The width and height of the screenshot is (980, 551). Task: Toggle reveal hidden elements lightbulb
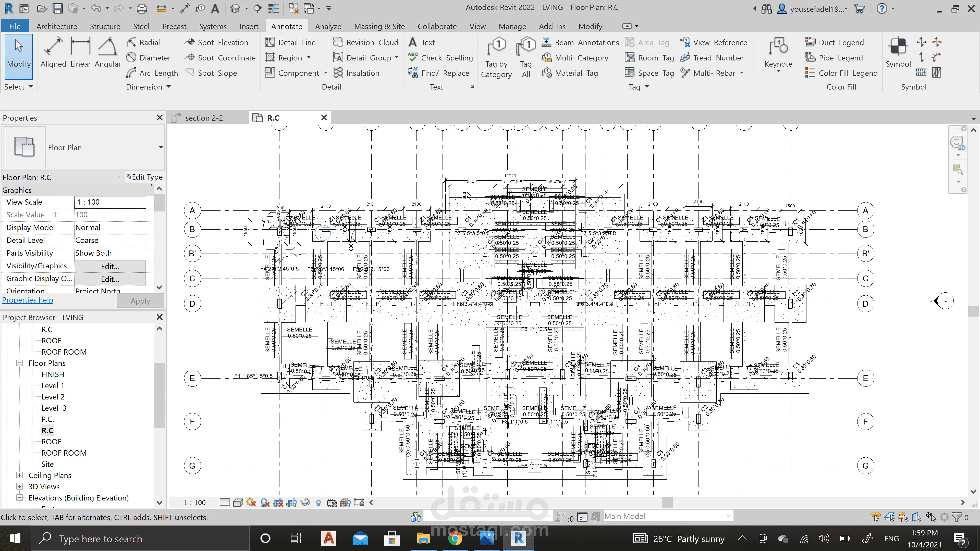click(x=318, y=502)
